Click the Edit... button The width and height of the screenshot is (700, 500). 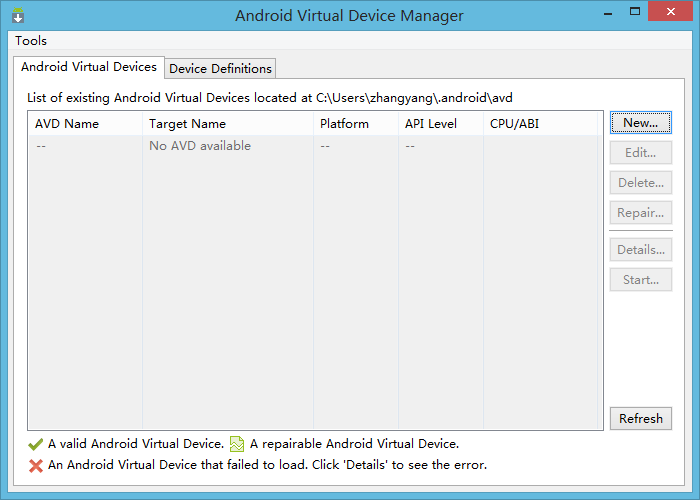coord(640,153)
